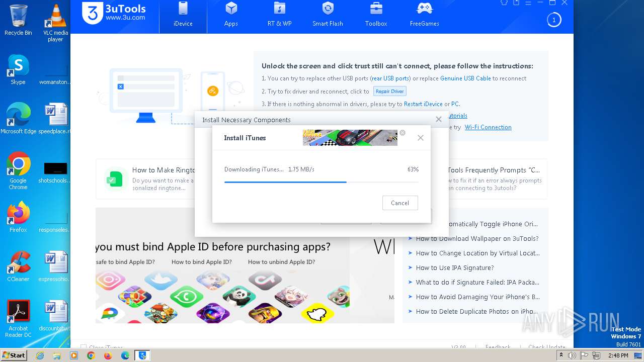Open the FreeGames tab
The image size is (644, 362).
[424, 15]
